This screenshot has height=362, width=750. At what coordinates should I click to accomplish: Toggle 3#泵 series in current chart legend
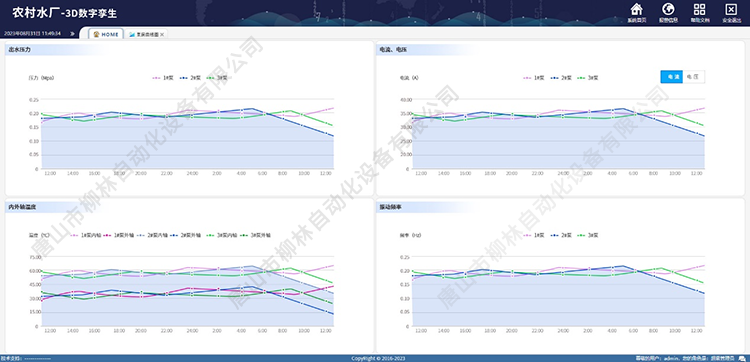click(x=588, y=77)
